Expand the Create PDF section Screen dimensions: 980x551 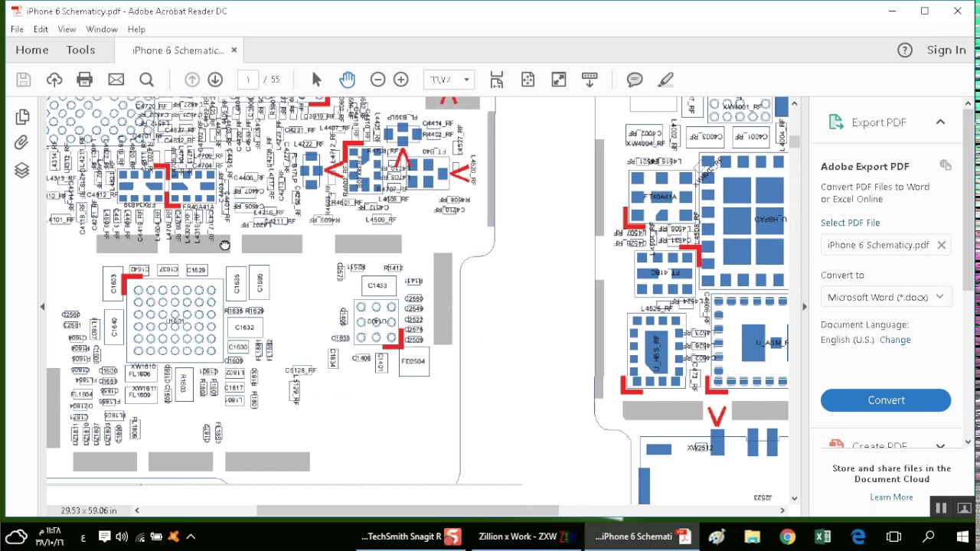tap(940, 445)
